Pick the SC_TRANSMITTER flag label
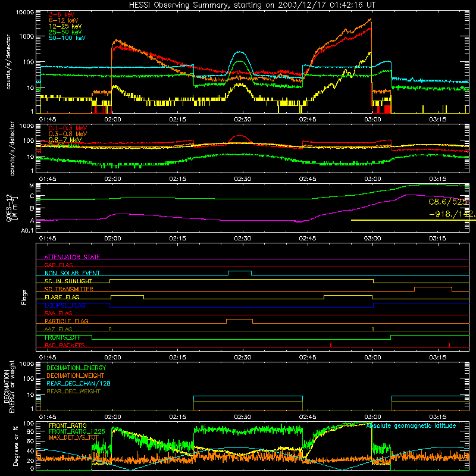 [69, 289]
